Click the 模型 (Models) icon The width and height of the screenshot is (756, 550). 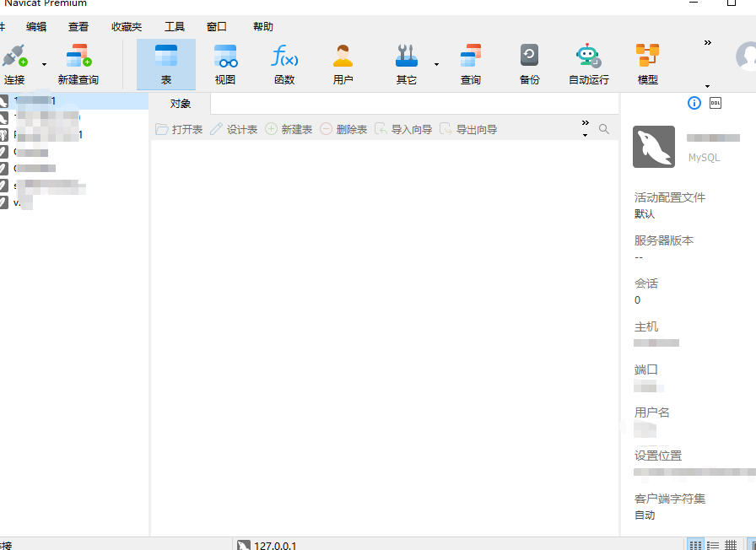click(647, 63)
